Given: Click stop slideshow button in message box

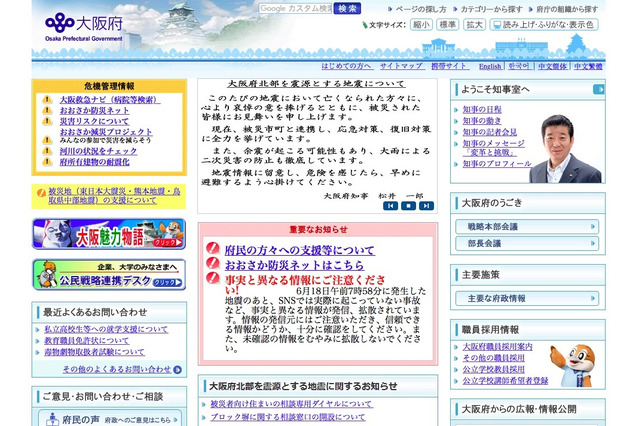Looking at the screenshot, I should [x=408, y=206].
